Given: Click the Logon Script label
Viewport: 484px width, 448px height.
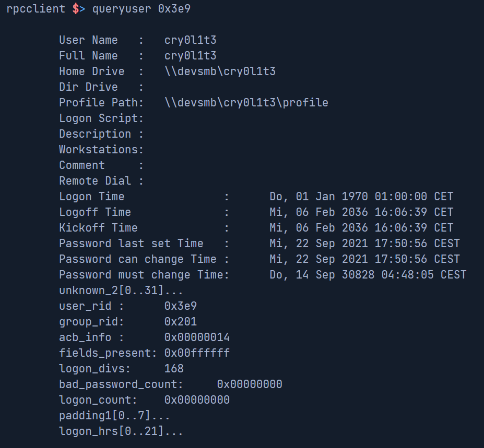Looking at the screenshot, I should click(x=101, y=118).
